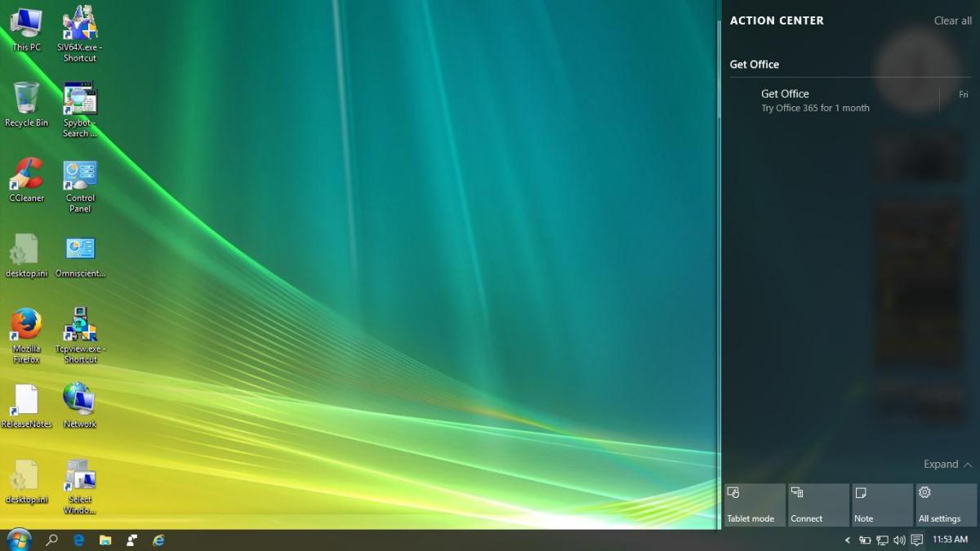Toggle Tablet mode quick action
Screen dimensions: 980x551
click(x=755, y=504)
